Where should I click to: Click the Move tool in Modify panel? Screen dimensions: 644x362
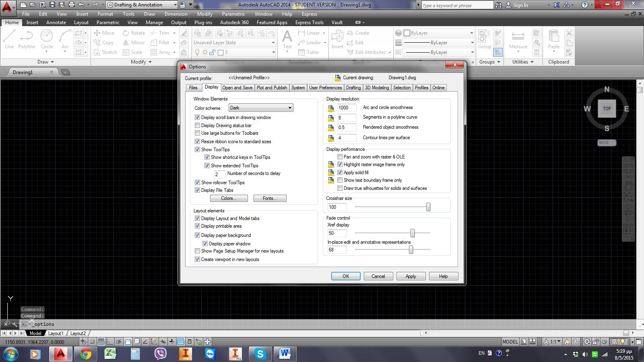pos(104,33)
